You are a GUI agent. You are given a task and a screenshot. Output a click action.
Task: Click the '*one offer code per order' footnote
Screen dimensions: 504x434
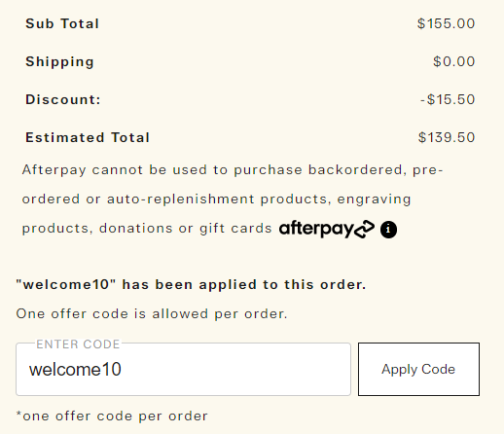coord(112,416)
